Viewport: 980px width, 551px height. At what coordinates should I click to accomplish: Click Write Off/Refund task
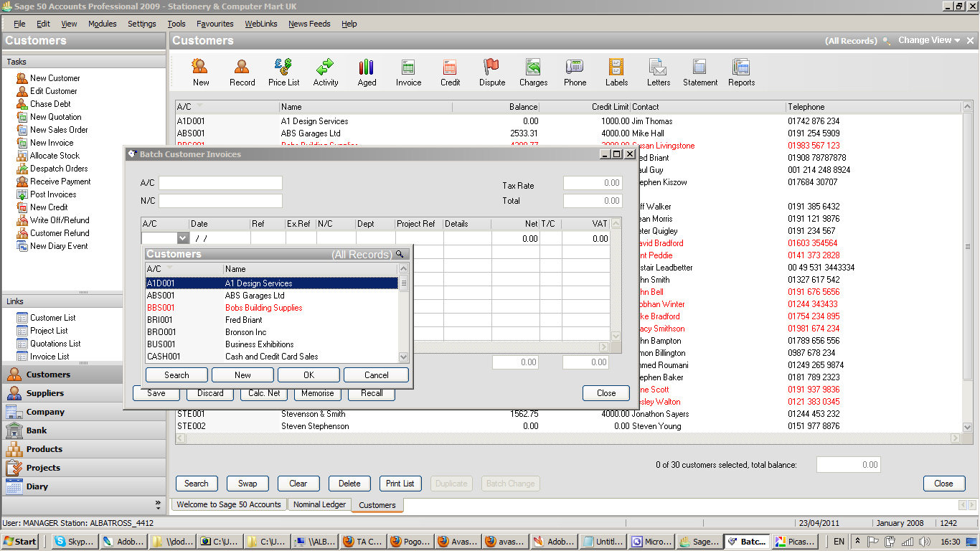60,220
